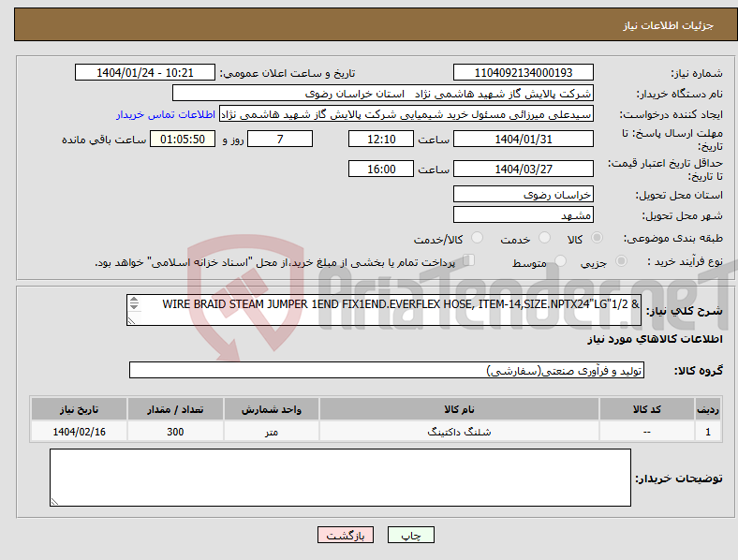Click the request creator name field
The height and width of the screenshot is (560, 738).
point(406,114)
